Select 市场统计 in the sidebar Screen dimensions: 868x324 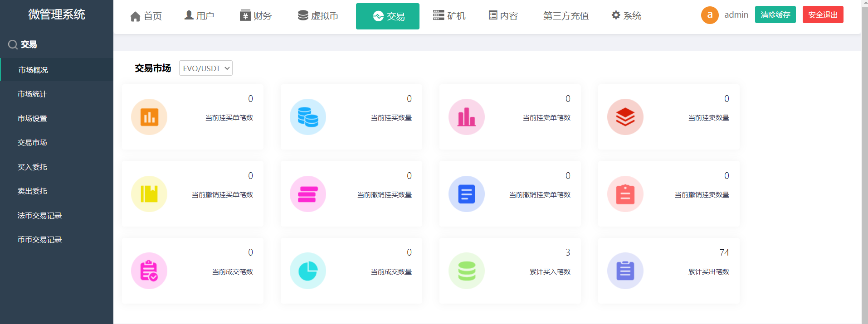click(x=32, y=94)
